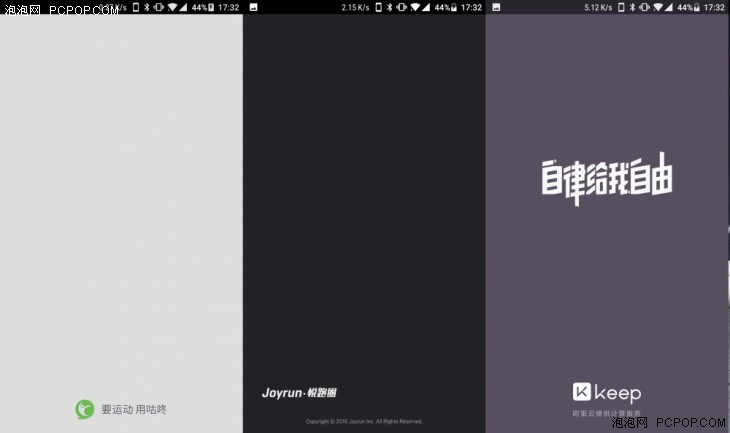Click the "阿里云提供计算服务" caption under Keep
Screen dimensions: 730x433
point(607,413)
